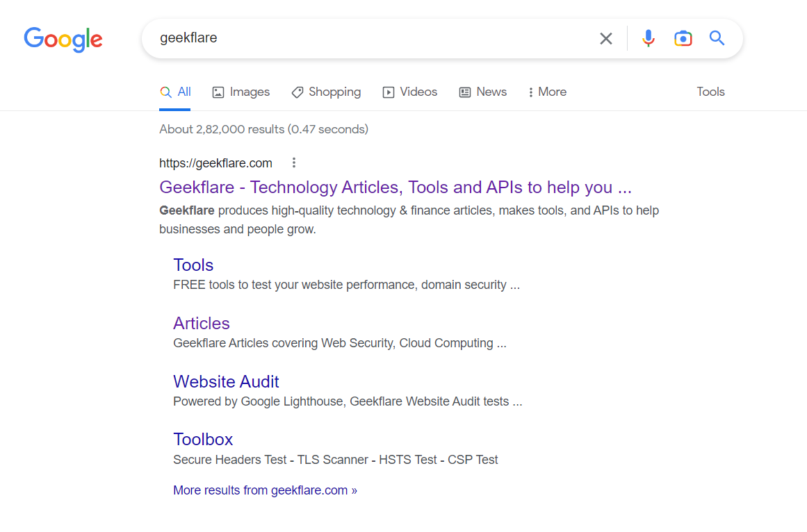Expand the More search categories menu
The image size is (807, 532).
click(x=547, y=92)
